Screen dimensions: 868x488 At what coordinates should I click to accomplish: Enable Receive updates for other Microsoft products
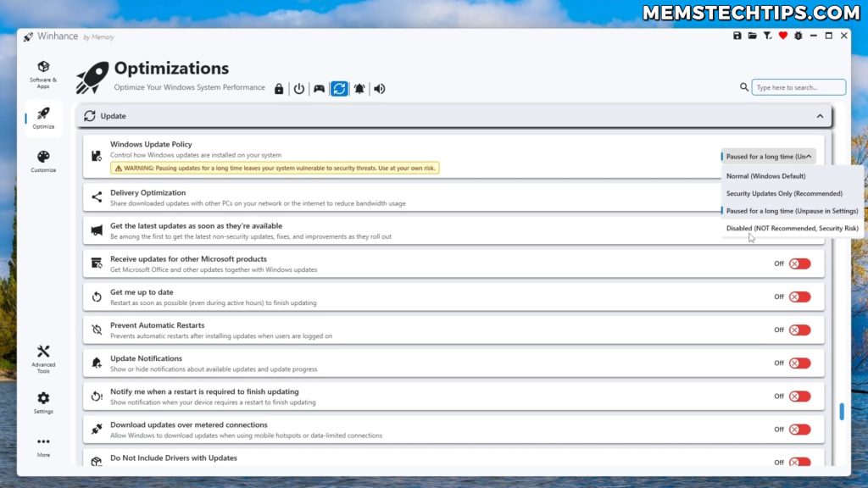[x=798, y=263]
